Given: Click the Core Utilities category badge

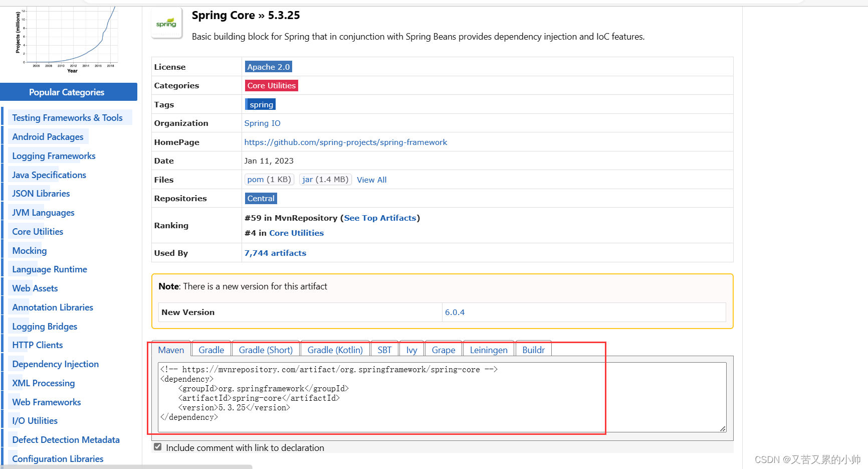Looking at the screenshot, I should (x=272, y=85).
